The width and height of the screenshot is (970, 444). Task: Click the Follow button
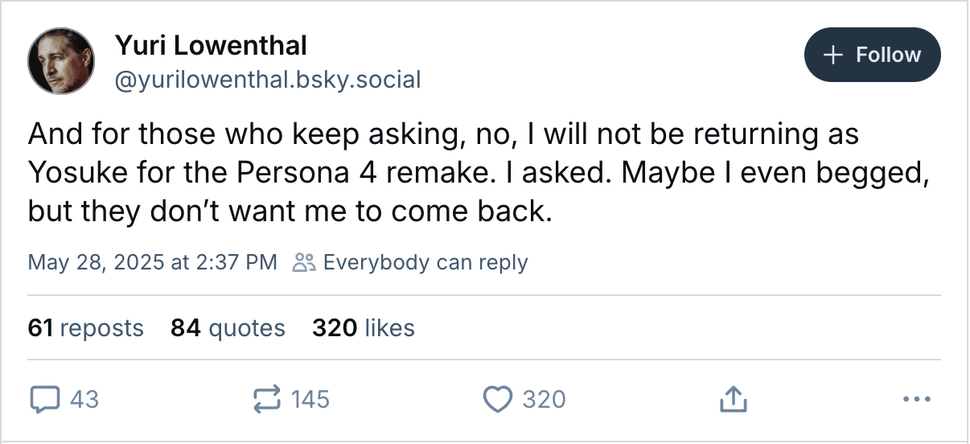pos(871,54)
